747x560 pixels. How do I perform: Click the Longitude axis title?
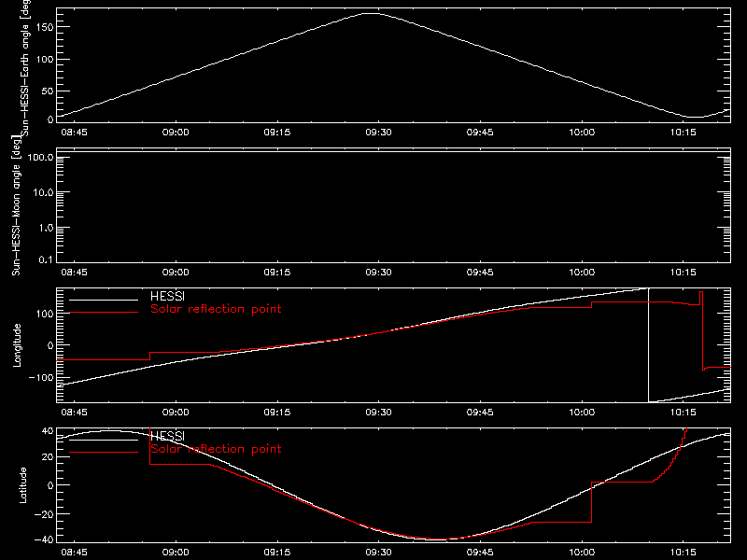point(17,345)
